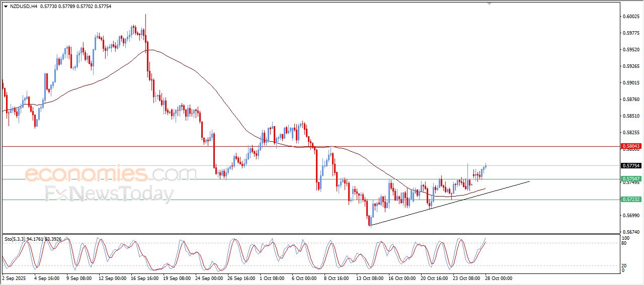The width and height of the screenshot is (644, 285).
Task: Click the 0.60025 price scale value
Action: [x=631, y=17]
